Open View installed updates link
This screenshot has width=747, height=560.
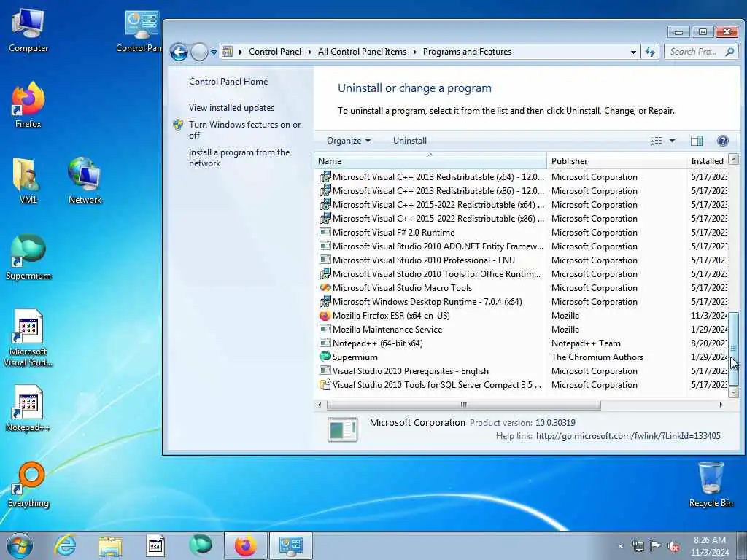pos(231,108)
